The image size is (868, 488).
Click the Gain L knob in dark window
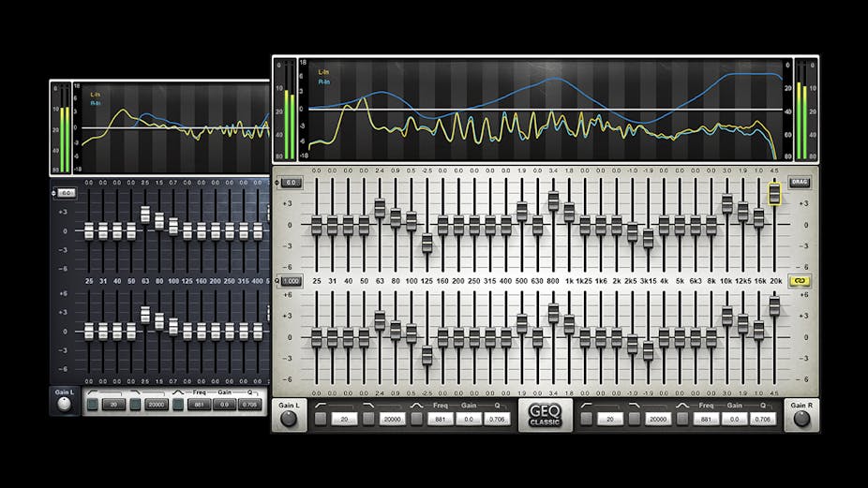click(64, 404)
